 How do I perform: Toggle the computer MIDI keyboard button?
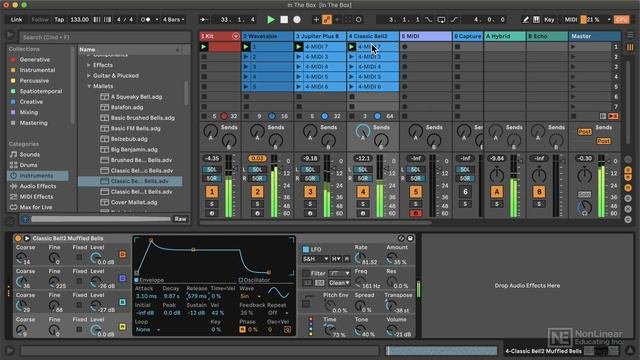pyautogui.click(x=536, y=20)
